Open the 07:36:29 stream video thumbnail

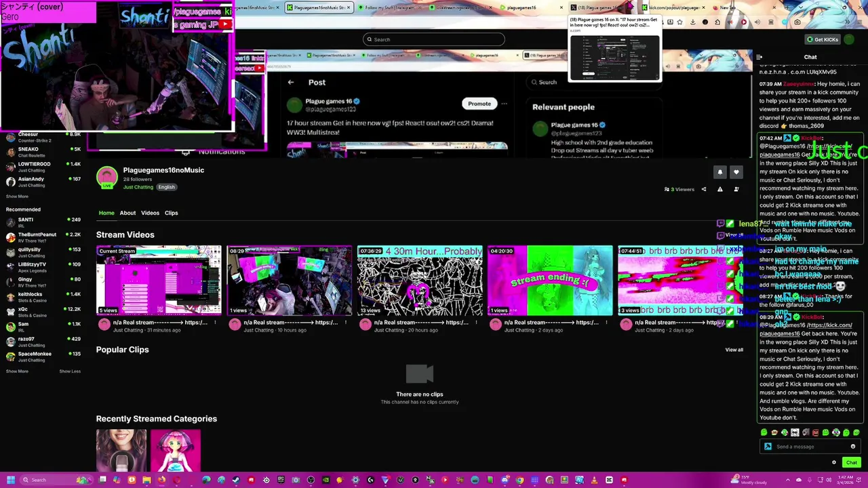[420, 281]
